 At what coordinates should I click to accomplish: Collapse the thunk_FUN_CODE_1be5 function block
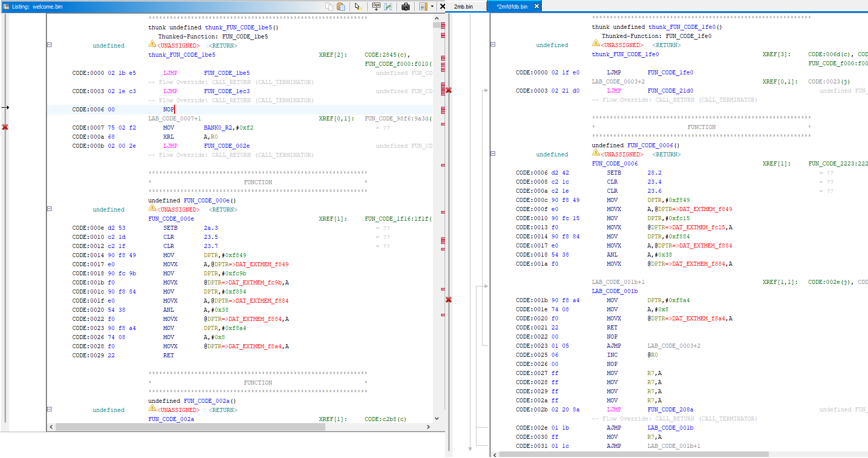point(50,45)
